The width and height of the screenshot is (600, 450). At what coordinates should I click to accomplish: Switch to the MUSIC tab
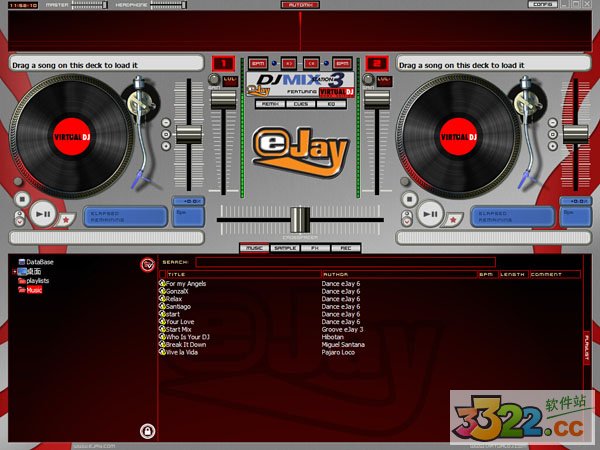(x=254, y=248)
